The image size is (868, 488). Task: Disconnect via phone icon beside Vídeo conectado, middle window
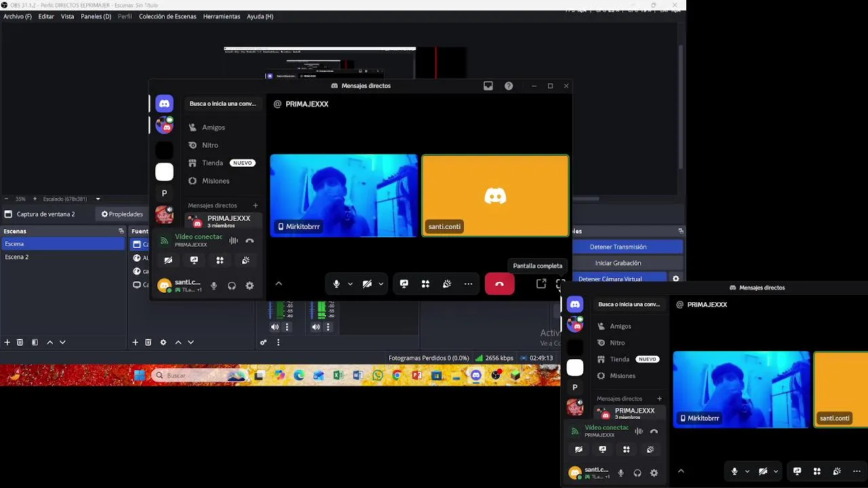pos(250,241)
